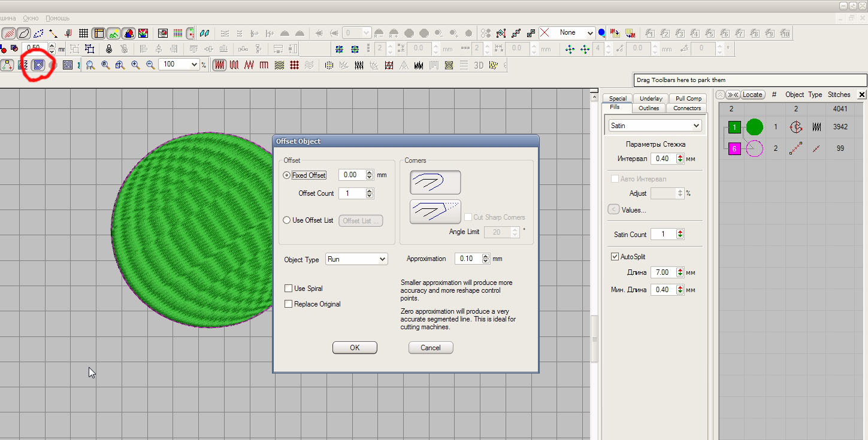Click the magnifier zoom-in (plus) icon
Image resolution: width=868 pixels, height=440 pixels.
click(135, 65)
